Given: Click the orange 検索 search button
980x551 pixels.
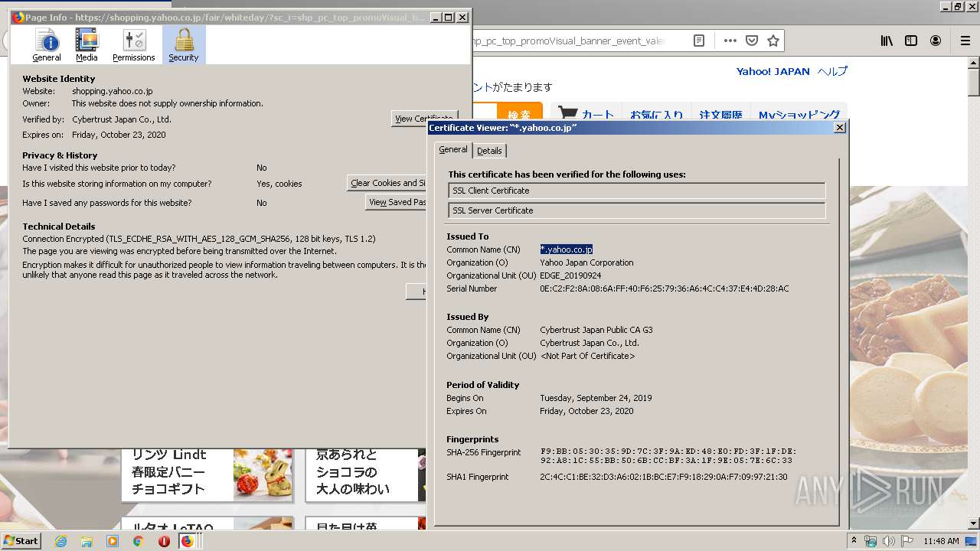Looking at the screenshot, I should [x=520, y=113].
